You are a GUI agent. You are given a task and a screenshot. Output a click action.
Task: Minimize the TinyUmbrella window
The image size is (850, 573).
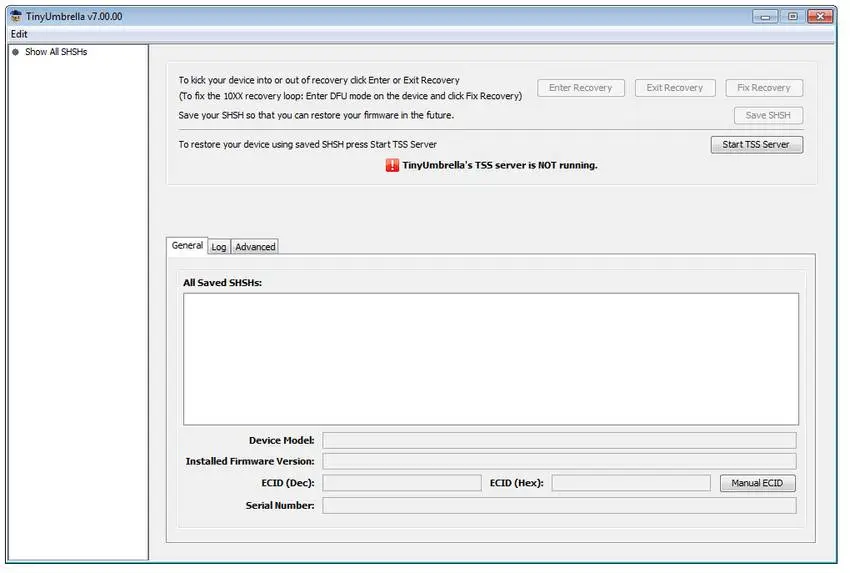pos(765,17)
